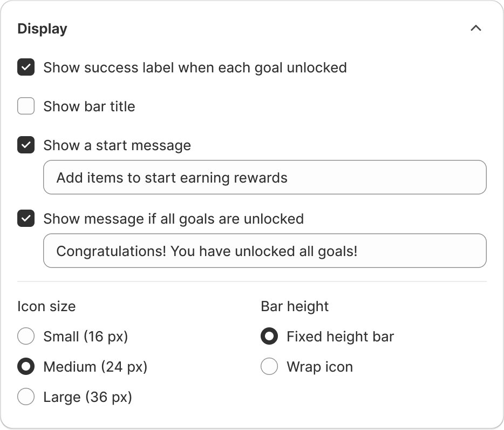Uncheck the success label checkbox box

pyautogui.click(x=26, y=68)
